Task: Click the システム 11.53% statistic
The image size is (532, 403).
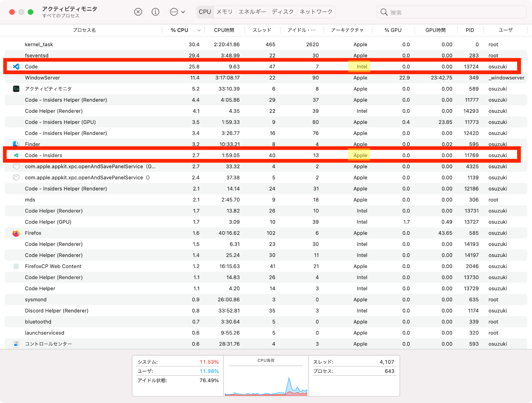Action: click(178, 362)
